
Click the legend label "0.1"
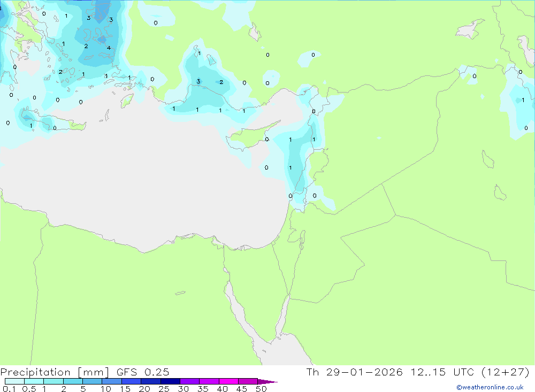point(9,389)
